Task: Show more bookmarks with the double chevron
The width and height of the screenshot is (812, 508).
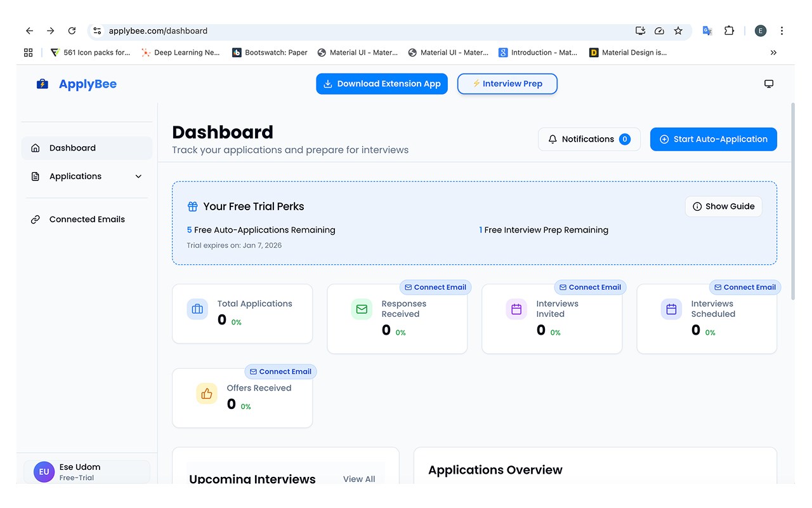Action: point(773,53)
